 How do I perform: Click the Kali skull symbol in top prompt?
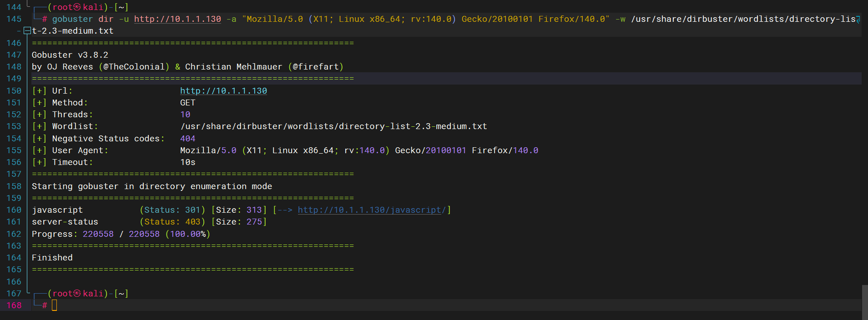point(77,7)
